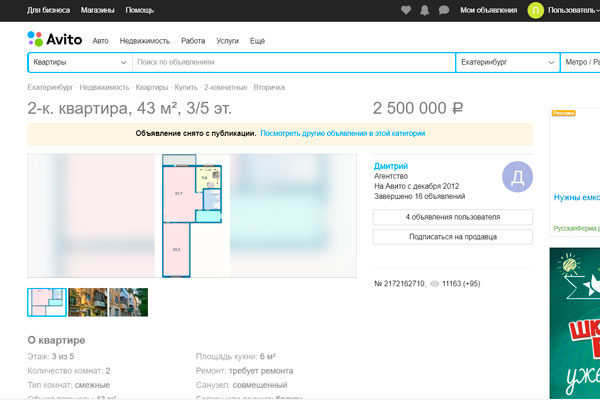This screenshot has height=400, width=600.
Task: Open the 2-комнатные breadcrumb link
Action: pyautogui.click(x=226, y=88)
